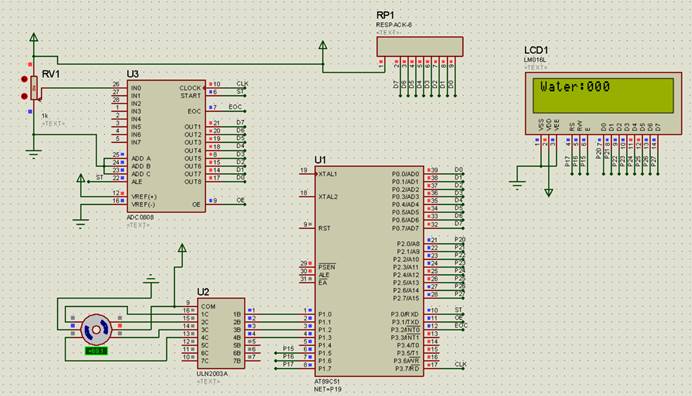Screen dimensions: 692x396
Task: Select the stepper motor symbol
Action: tap(96, 329)
